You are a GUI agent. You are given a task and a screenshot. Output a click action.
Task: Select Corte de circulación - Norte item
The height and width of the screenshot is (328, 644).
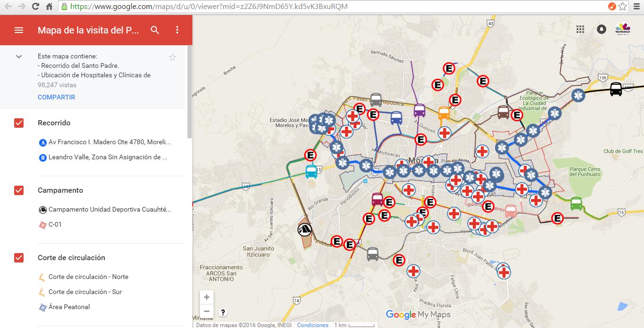pyautogui.click(x=88, y=277)
